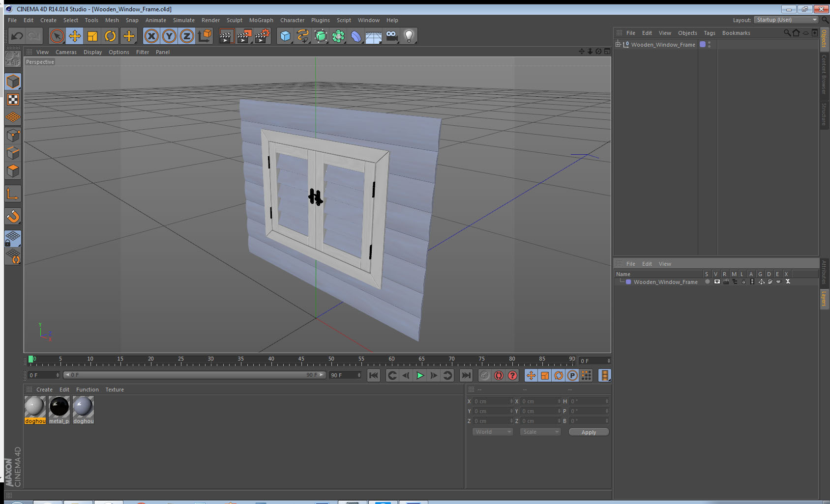830x504 pixels.
Task: Switch to Texture mode checkerboard icon
Action: 13,100
